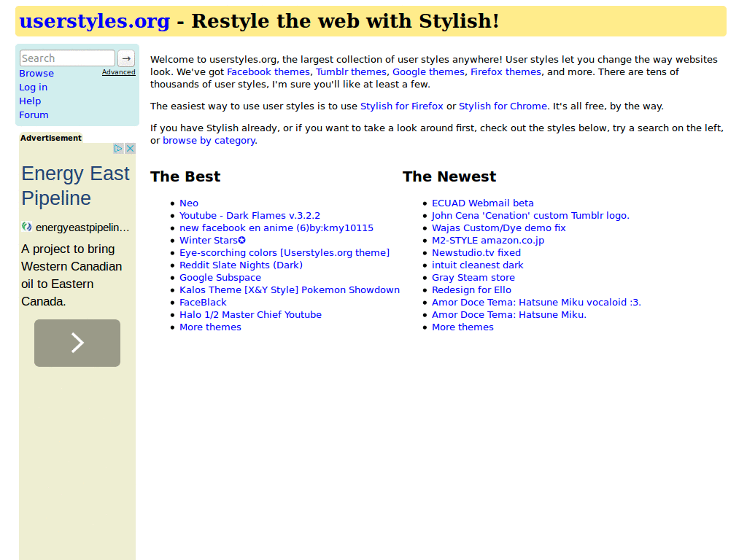Open John Cena 'Cenation' Tumblr logo style
The image size is (747, 560).
530,216
